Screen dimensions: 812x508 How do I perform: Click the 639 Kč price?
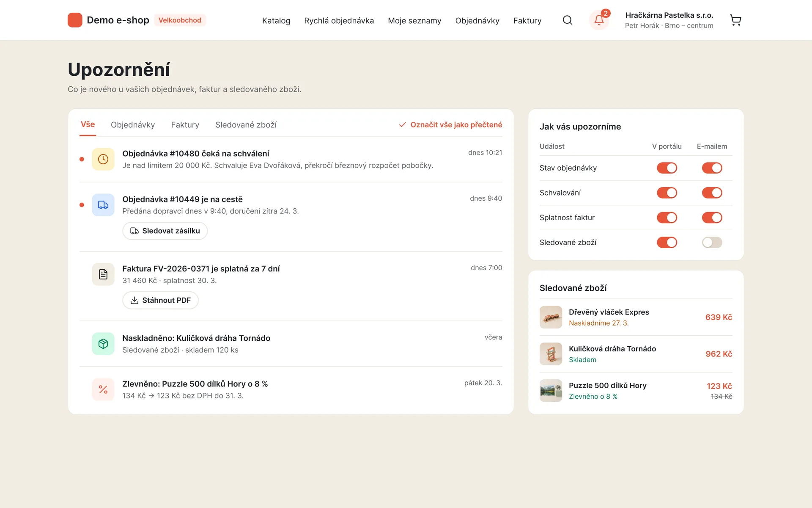pos(719,317)
